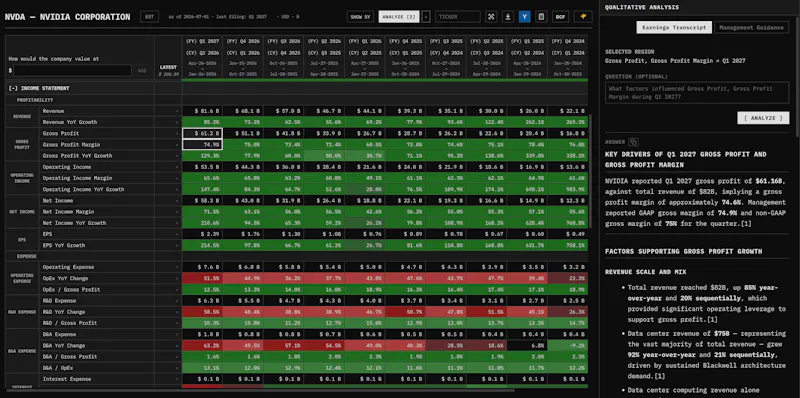The width and height of the screenshot is (800, 398).
Task: Click the Q1 2027 Revenue $ 81.6 B cell
Action: 203,111
